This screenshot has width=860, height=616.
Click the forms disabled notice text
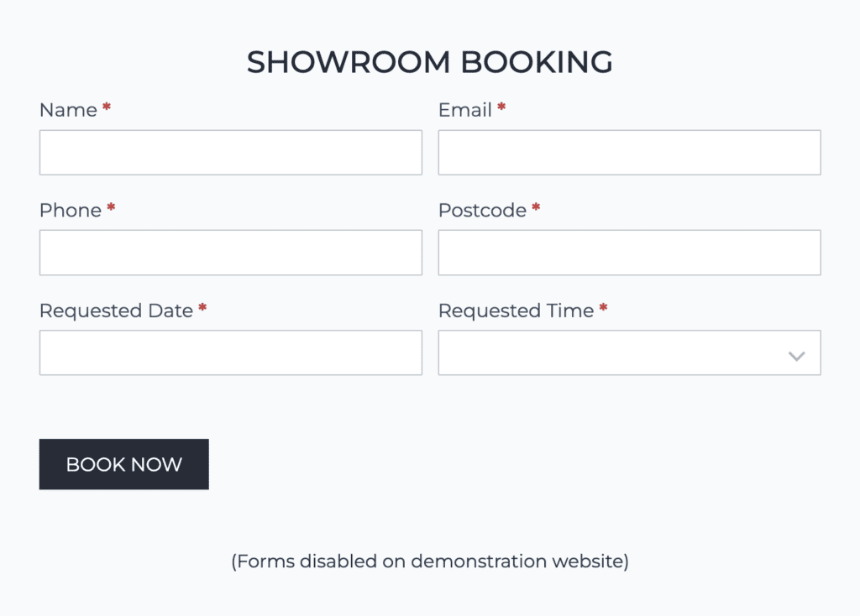[429, 561]
